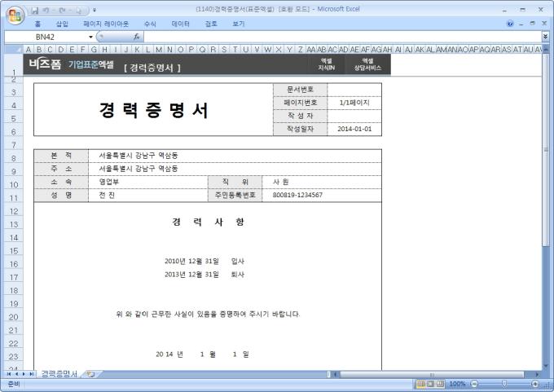The width and height of the screenshot is (554, 392).
Task: Click the Select All corner button
Action: click(14, 49)
